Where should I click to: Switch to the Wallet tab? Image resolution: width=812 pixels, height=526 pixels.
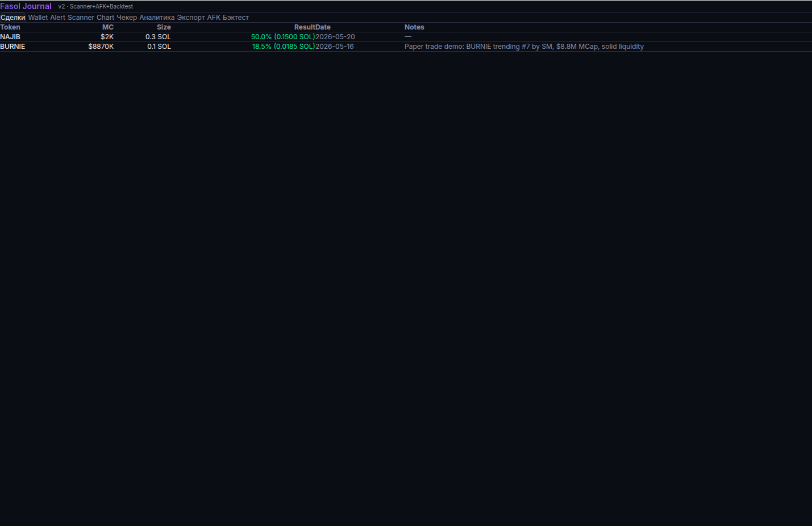tap(38, 18)
